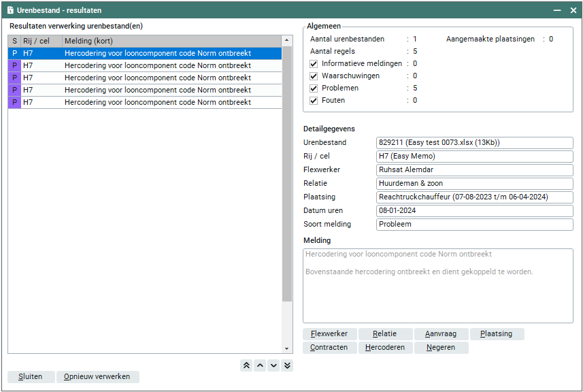Move to next result with down arrow
Image resolution: width=583 pixels, height=392 pixels.
click(273, 365)
